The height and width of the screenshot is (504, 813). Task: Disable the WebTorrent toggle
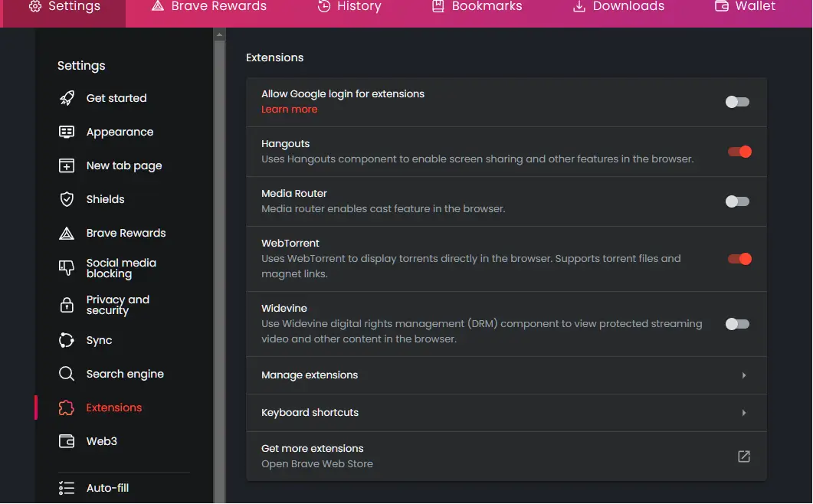[739, 259]
